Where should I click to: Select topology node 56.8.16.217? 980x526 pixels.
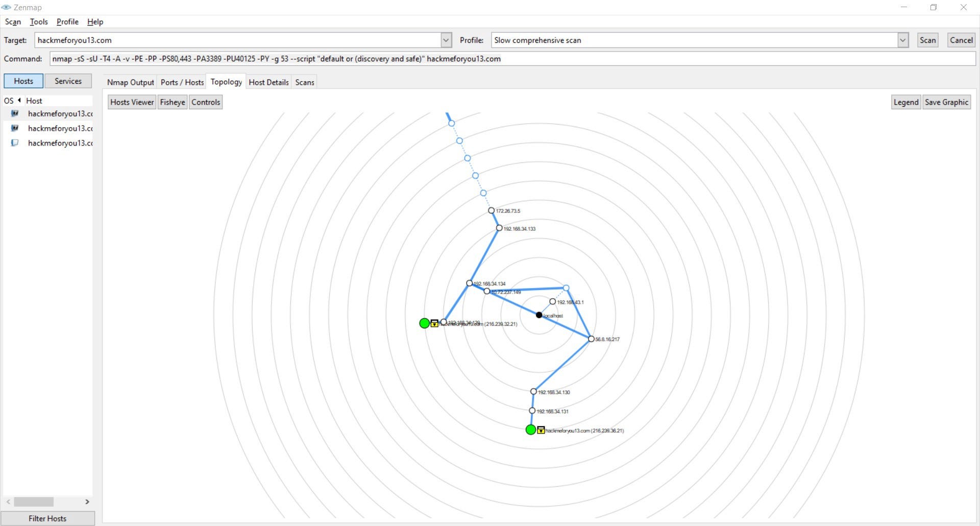(x=591, y=339)
